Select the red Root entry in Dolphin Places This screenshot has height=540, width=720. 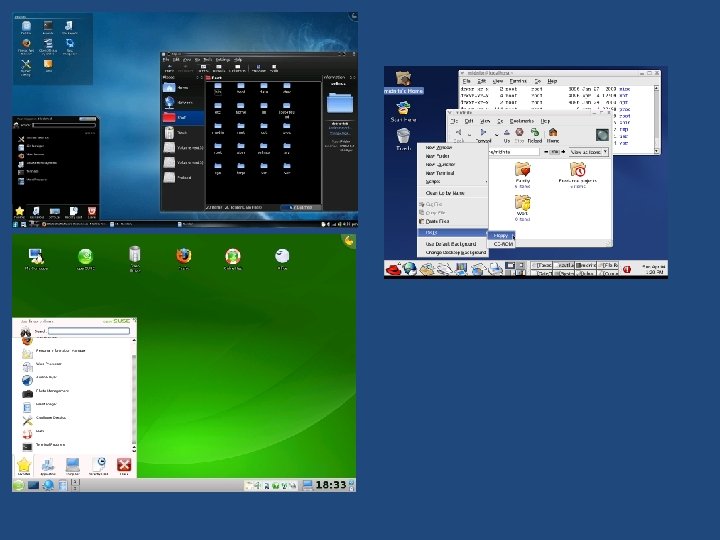(x=182, y=118)
